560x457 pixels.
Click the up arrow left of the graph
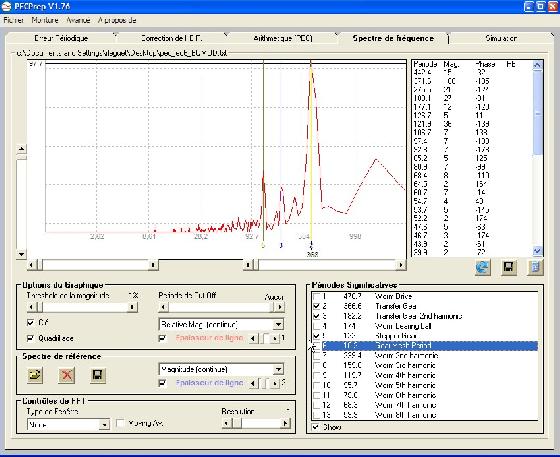(x=21, y=149)
